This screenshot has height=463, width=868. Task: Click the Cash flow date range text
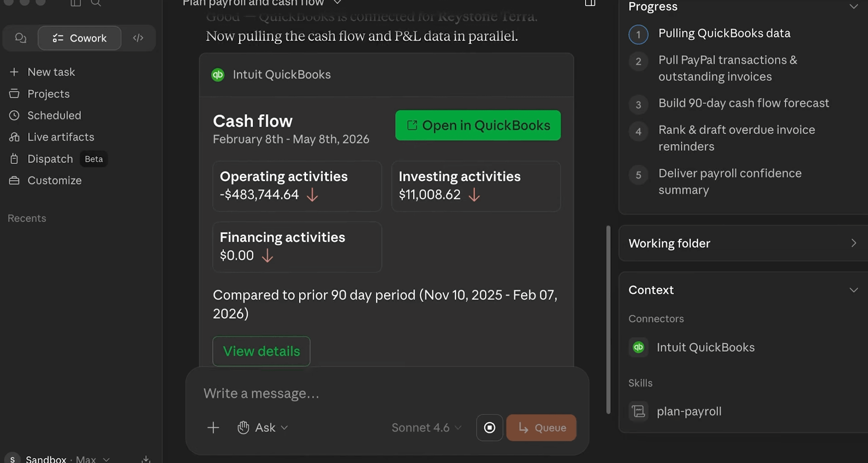[291, 139]
